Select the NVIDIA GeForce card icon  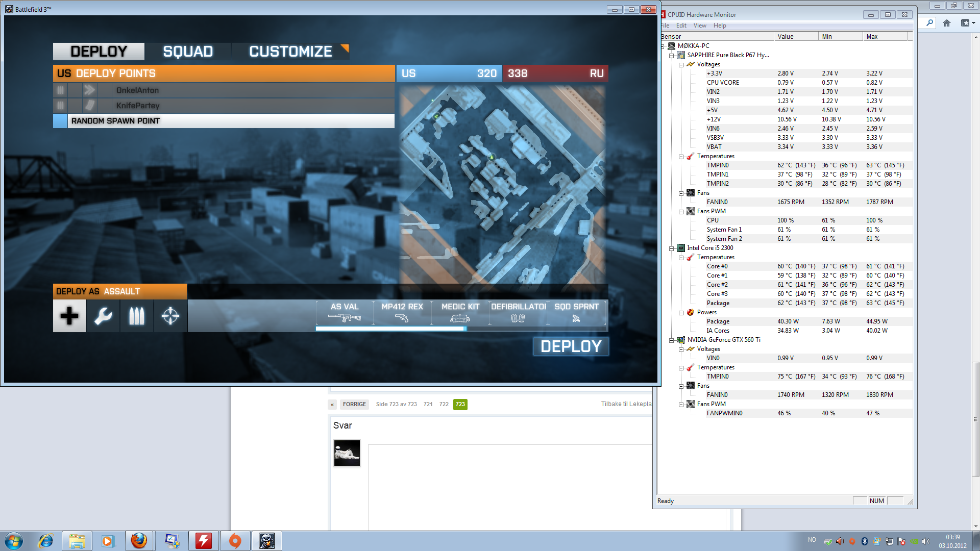681,340
